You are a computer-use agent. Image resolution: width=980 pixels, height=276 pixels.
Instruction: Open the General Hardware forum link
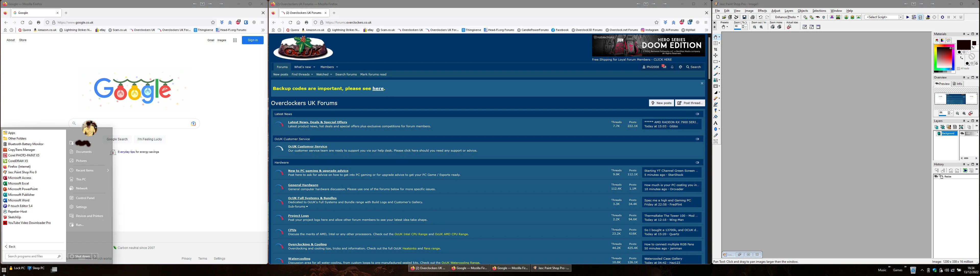[303, 185]
